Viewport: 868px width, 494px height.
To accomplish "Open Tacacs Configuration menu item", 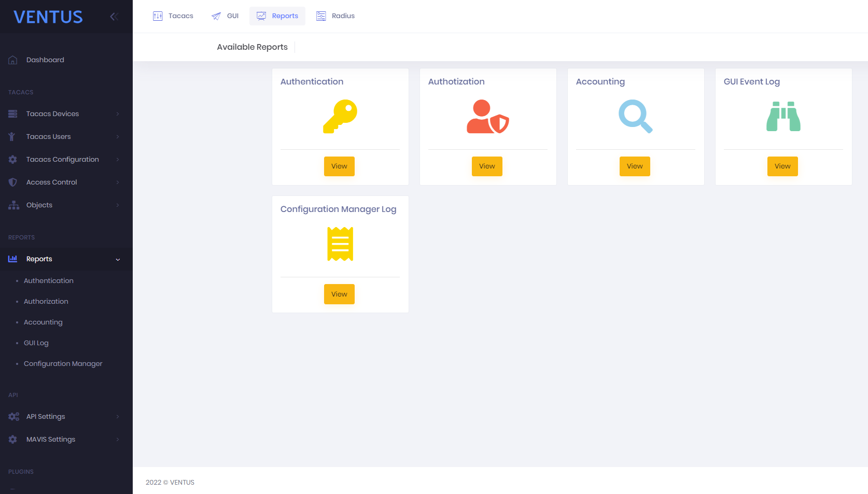I will [x=66, y=160].
